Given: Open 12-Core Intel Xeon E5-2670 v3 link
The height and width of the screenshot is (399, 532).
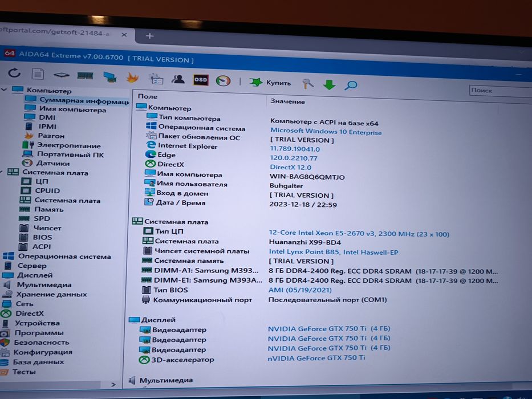Looking at the screenshot, I should click(359, 234).
